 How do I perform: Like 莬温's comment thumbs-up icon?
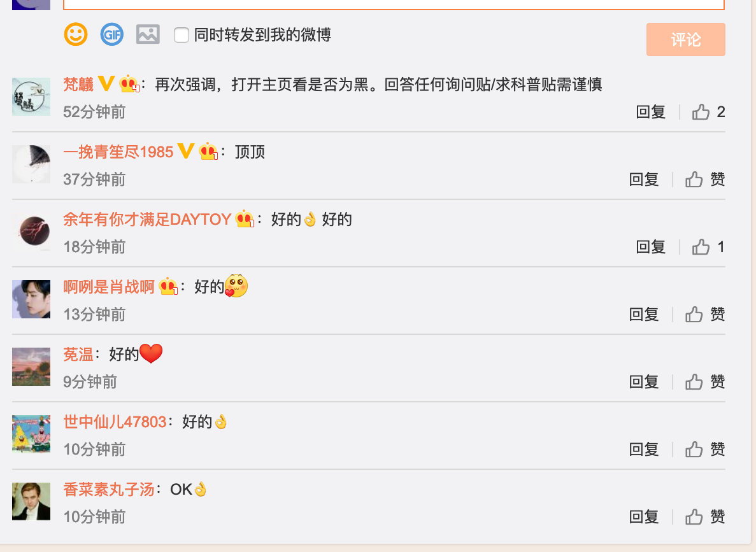click(694, 382)
